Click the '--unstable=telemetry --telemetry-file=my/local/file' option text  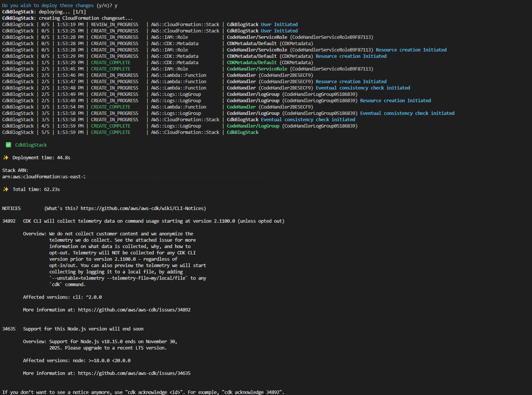pyautogui.click(x=118, y=278)
